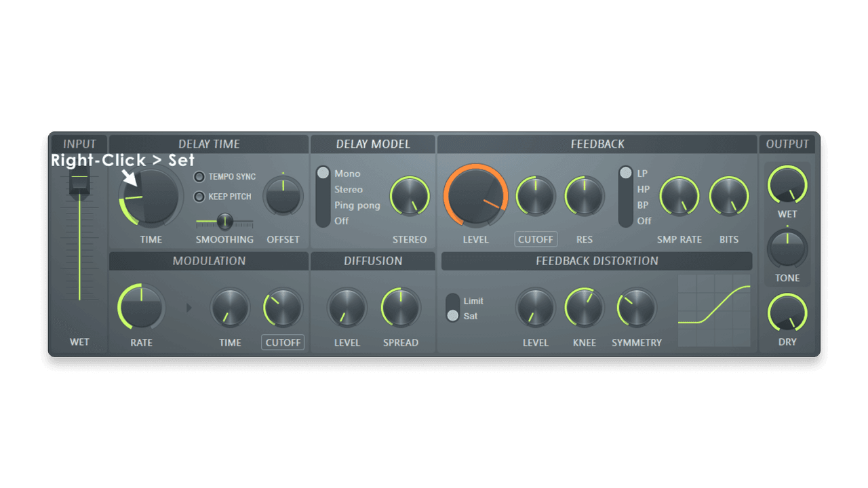Turn the OFFSET knob
Screen dimensions: 868x488
283,196
